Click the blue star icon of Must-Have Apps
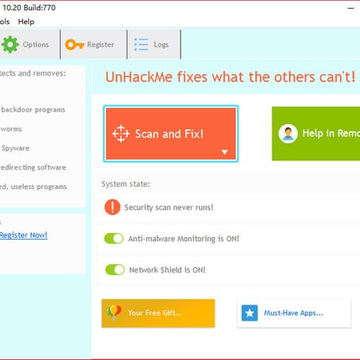The image size is (360, 360). tap(250, 313)
